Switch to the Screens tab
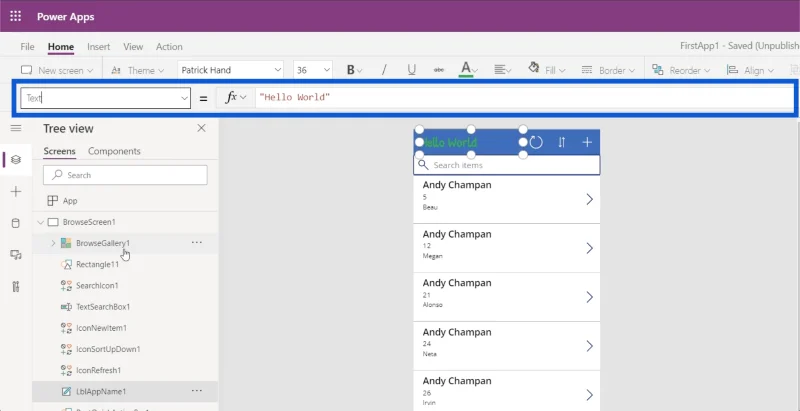This screenshot has height=411, width=800. point(59,151)
